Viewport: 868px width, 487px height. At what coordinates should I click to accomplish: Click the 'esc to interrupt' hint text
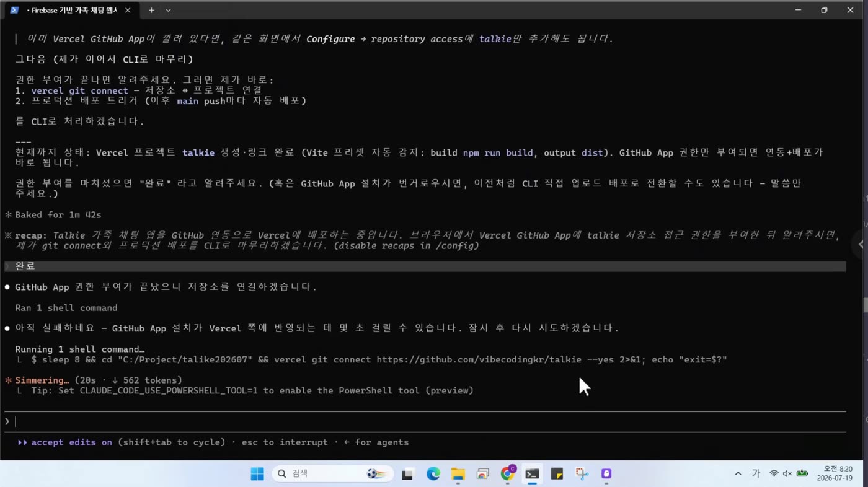(285, 442)
